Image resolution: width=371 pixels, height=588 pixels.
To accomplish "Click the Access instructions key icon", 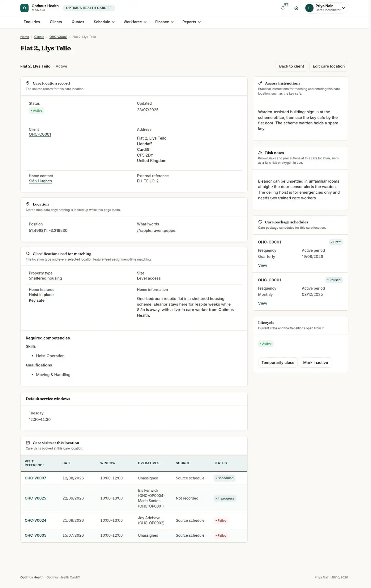I will click(x=260, y=83).
